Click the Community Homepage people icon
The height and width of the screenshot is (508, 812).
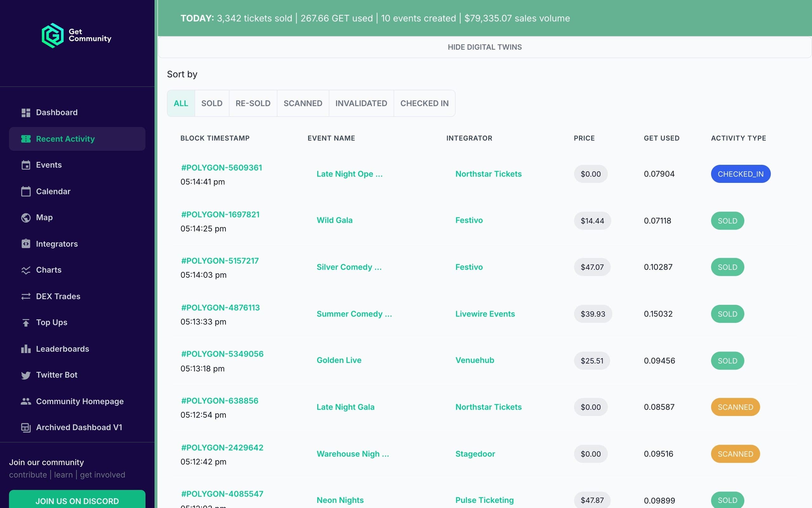26,401
